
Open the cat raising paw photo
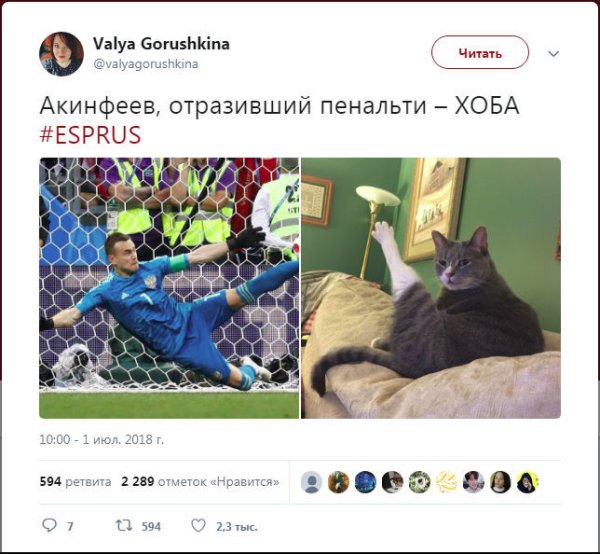point(431,288)
